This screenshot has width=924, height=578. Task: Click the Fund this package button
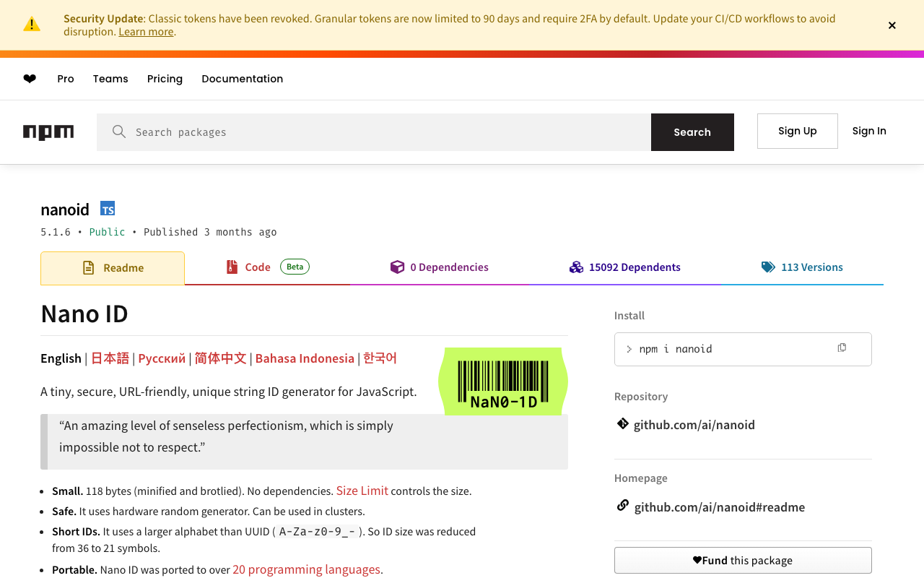[743, 560]
